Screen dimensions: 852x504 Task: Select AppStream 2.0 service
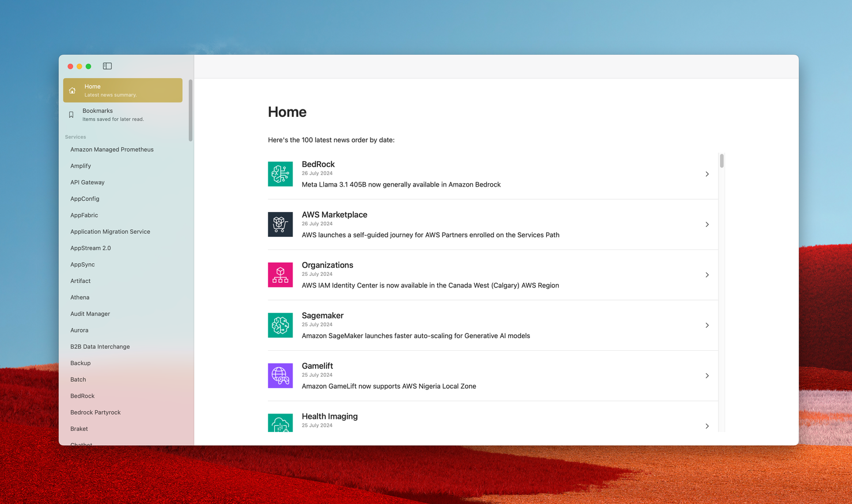tap(90, 248)
